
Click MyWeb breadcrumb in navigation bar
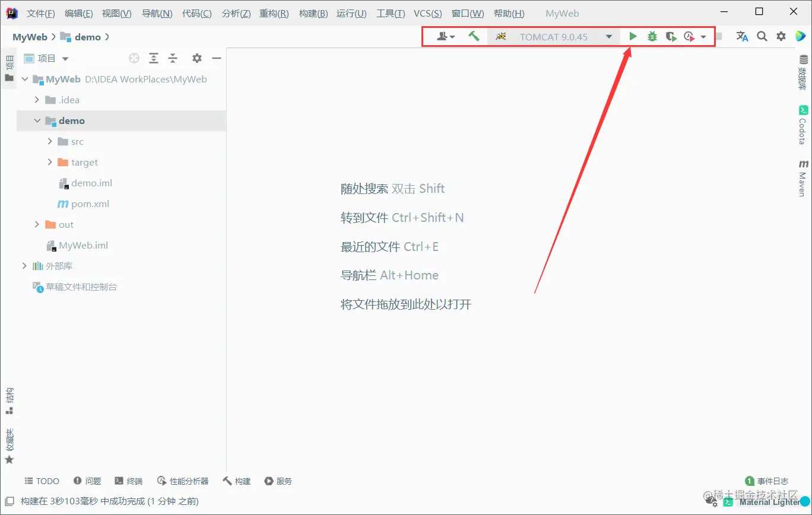pos(30,37)
